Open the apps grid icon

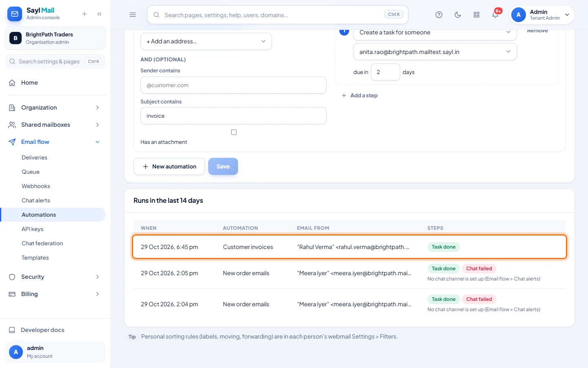[x=477, y=15]
